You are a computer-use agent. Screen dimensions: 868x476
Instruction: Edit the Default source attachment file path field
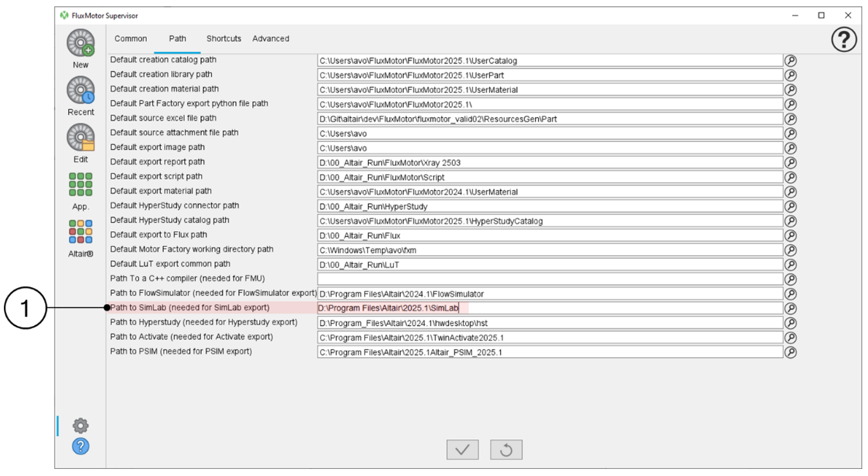(550, 133)
